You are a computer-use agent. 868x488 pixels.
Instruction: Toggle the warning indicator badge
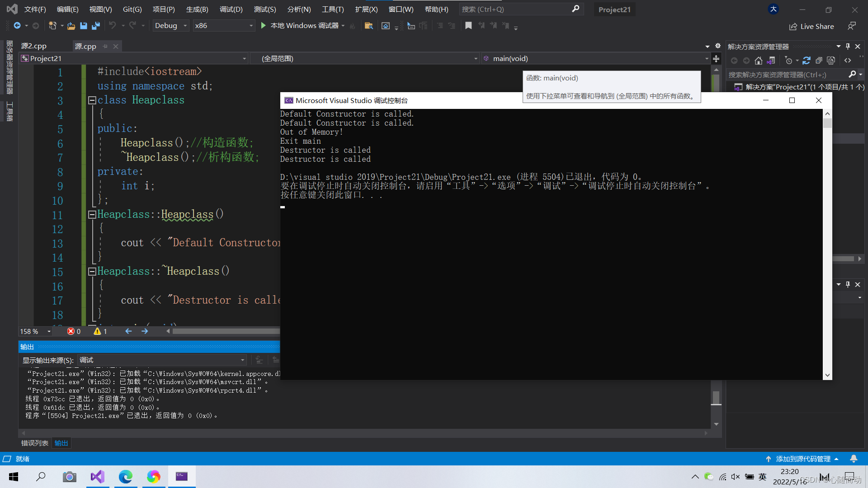click(x=97, y=332)
